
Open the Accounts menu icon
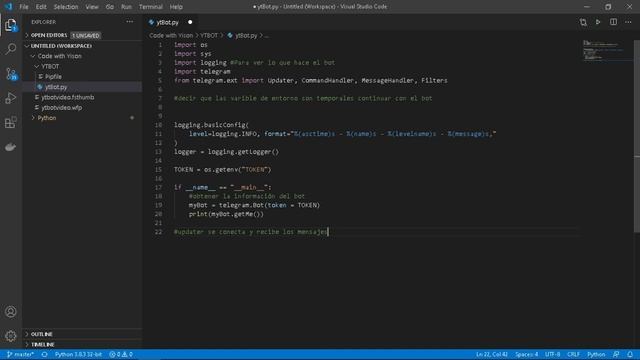coord(11,312)
